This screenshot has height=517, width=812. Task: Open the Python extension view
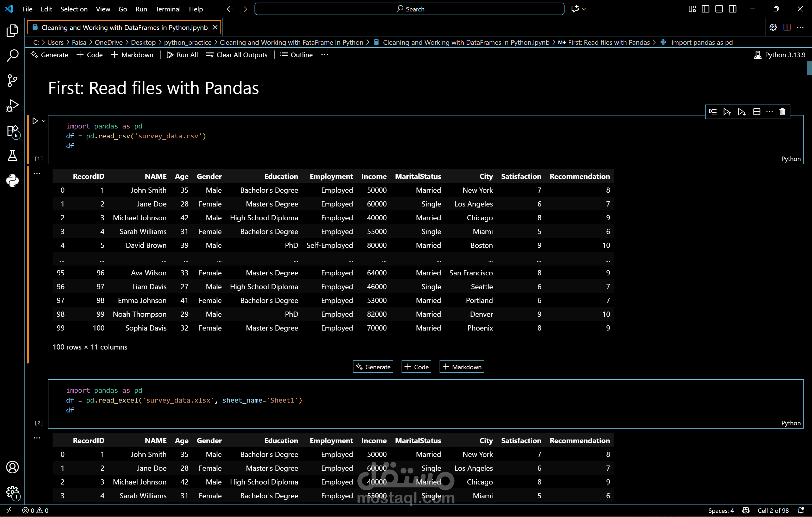point(12,181)
